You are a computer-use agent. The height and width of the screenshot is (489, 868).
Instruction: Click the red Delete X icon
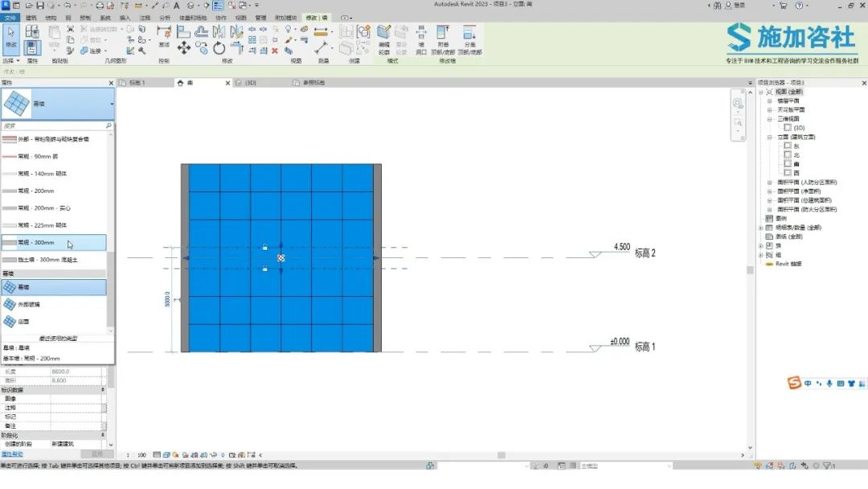(275, 51)
